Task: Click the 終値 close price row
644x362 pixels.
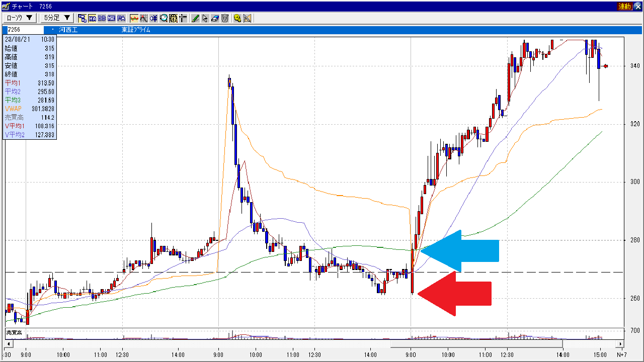Action: [x=30, y=74]
